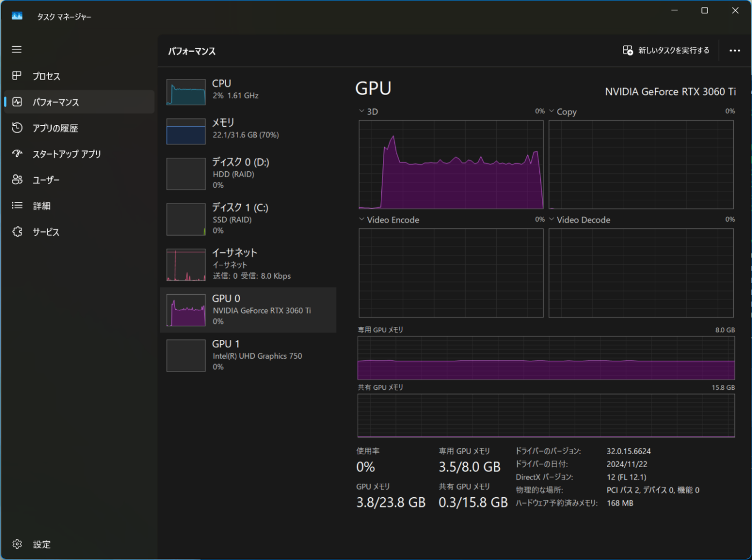This screenshot has height=560, width=752.
Task: Click the 3.8/23.8 GB GPU memory value
Action: click(x=391, y=503)
